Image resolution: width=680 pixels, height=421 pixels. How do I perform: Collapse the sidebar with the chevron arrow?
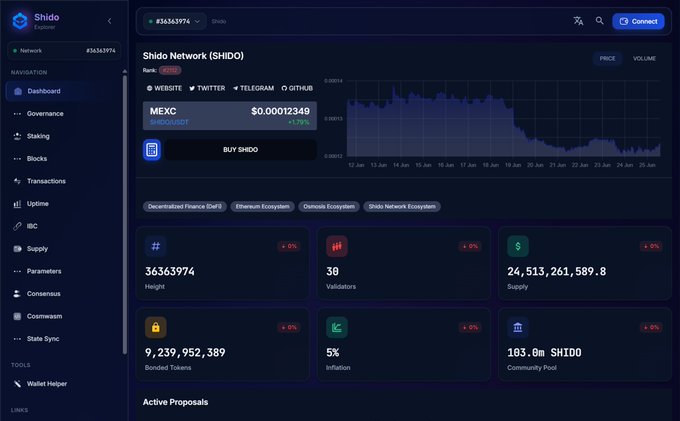pos(109,21)
